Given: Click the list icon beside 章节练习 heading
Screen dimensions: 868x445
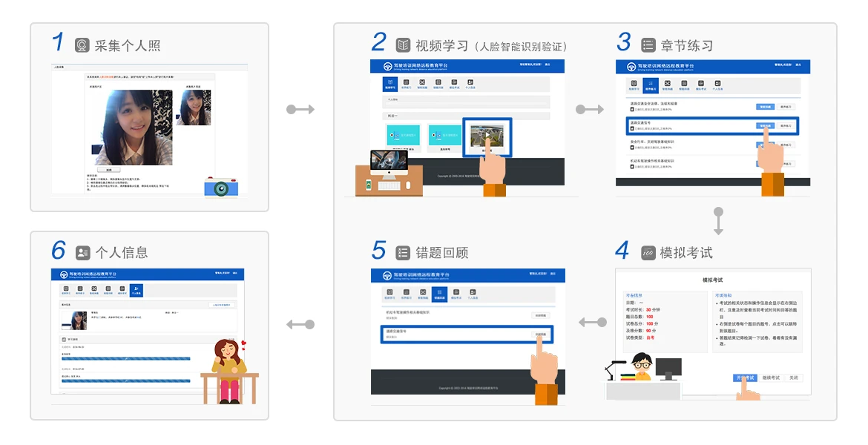Looking at the screenshot, I should (648, 44).
